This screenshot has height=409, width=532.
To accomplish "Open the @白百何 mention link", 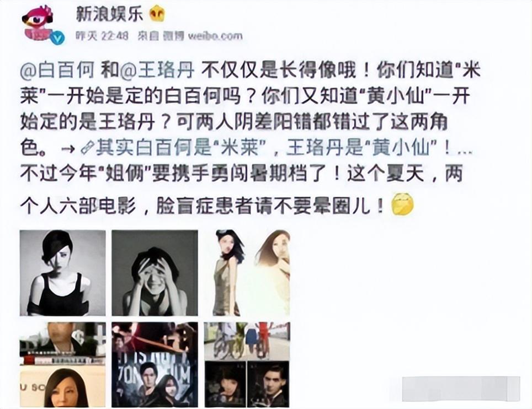I will 57,71.
